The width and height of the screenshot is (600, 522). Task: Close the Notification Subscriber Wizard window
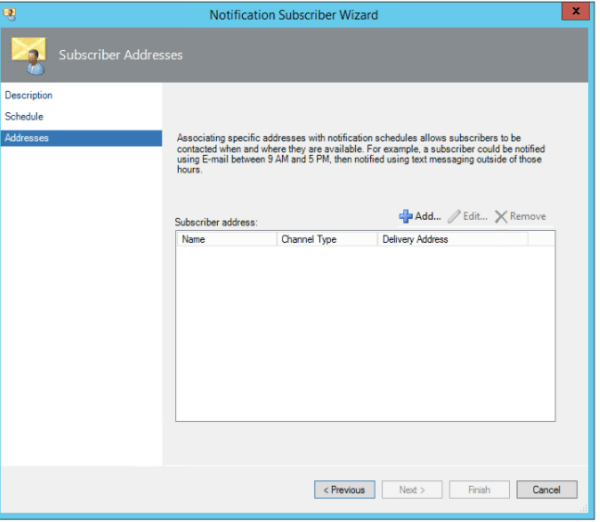click(x=576, y=13)
